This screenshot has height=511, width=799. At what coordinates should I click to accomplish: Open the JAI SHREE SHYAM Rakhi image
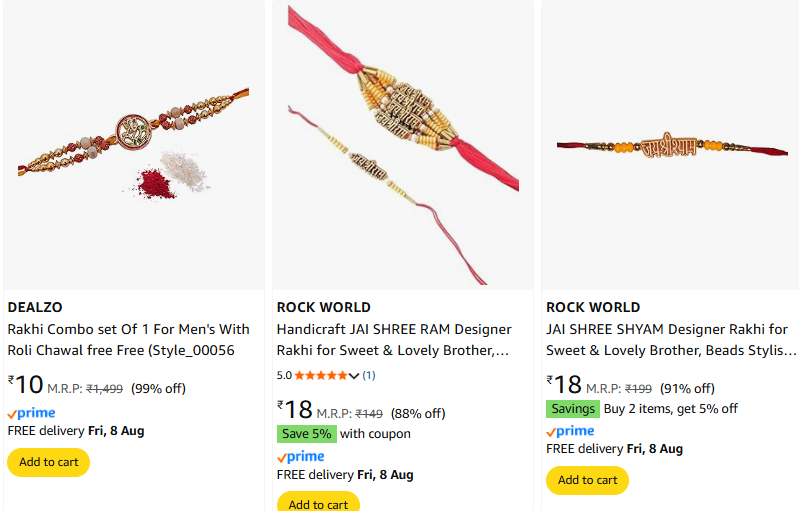(x=670, y=146)
